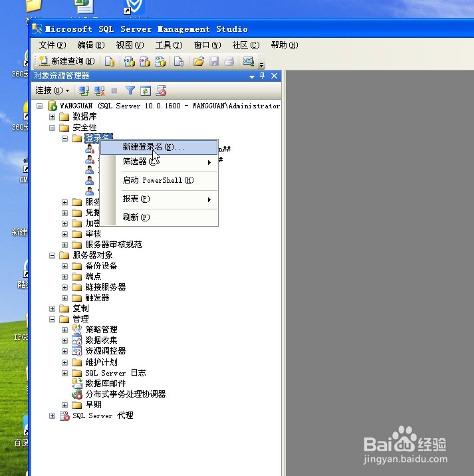Select 启动 PowerShell(H) in context menu
This screenshot has width=474, height=476.
(159, 180)
